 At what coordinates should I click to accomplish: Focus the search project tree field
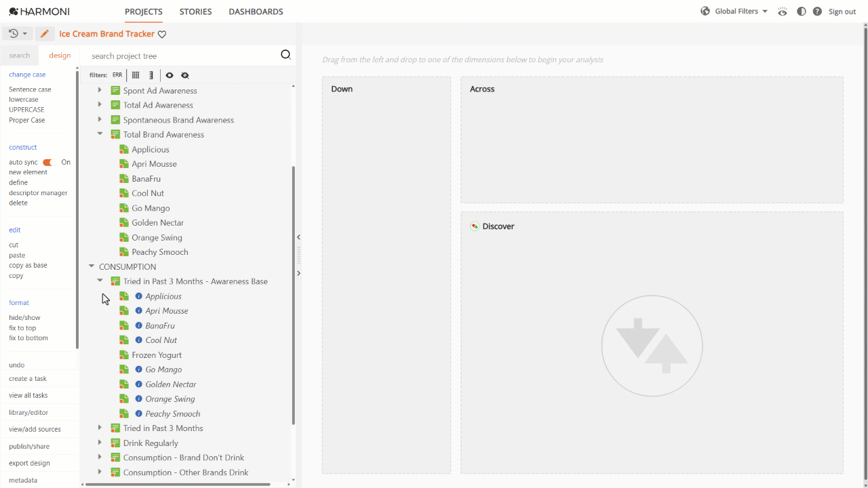point(183,56)
